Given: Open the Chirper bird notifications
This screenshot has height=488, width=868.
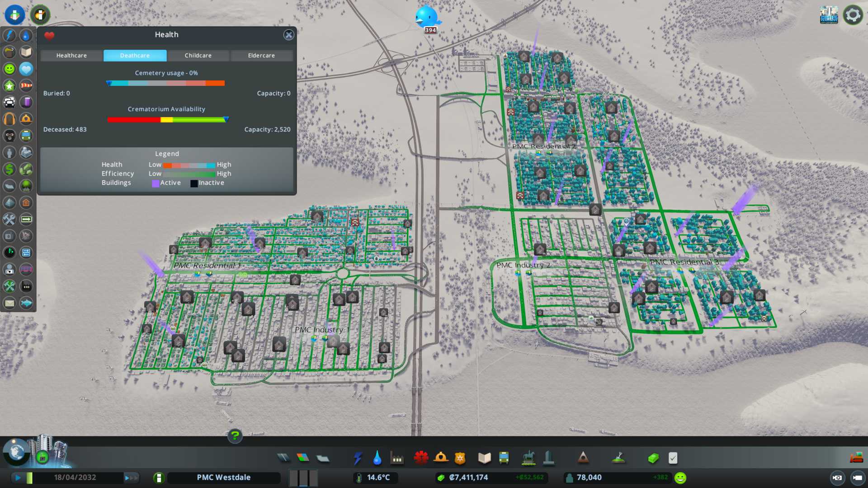Looking at the screenshot, I should point(426,17).
